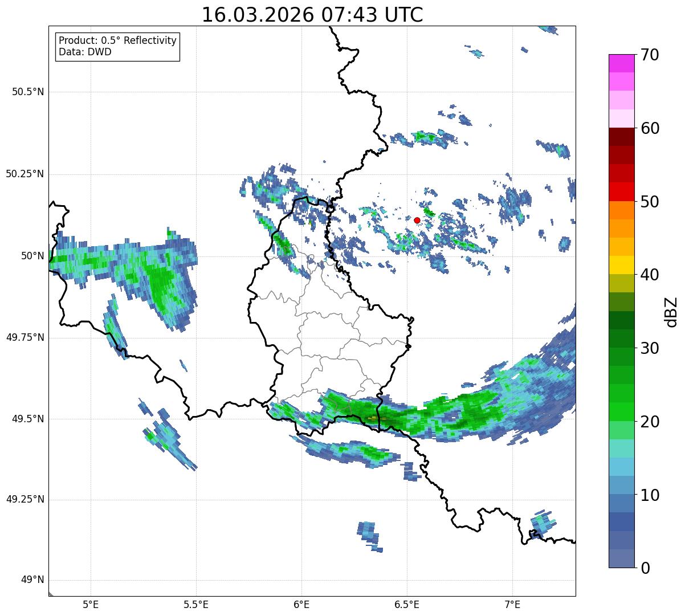This screenshot has width=685, height=616.
Task: Click the red radar site marker
Action: click(417, 220)
